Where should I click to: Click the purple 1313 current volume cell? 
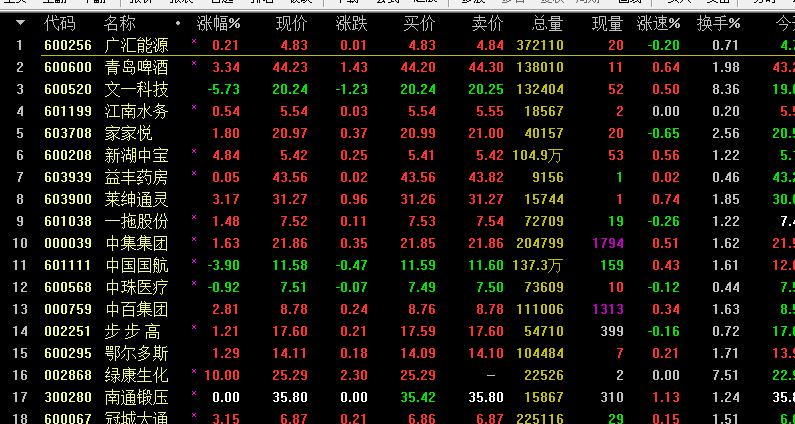607,309
